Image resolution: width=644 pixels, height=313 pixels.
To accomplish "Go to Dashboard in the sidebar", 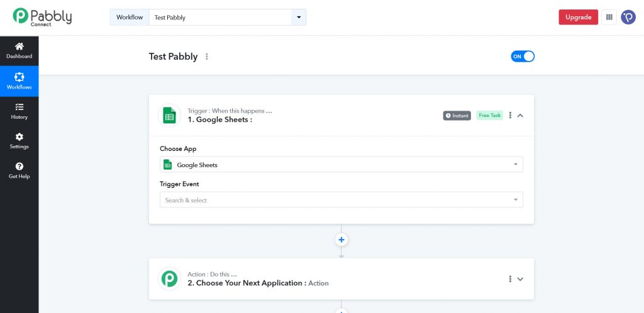I will tap(19, 50).
